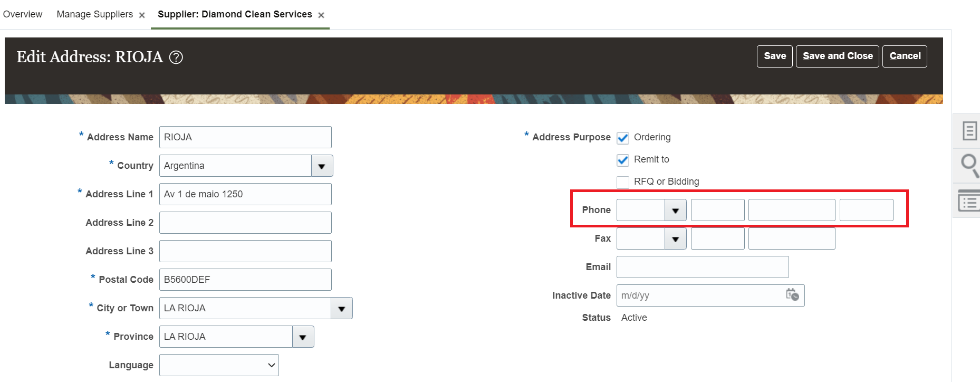Click into the Email input field
This screenshot has height=382, width=980.
click(702, 267)
